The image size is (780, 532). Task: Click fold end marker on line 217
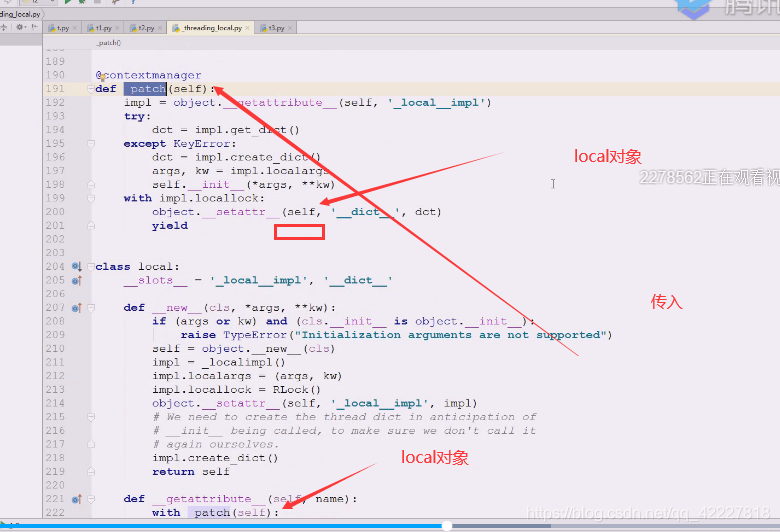point(91,444)
